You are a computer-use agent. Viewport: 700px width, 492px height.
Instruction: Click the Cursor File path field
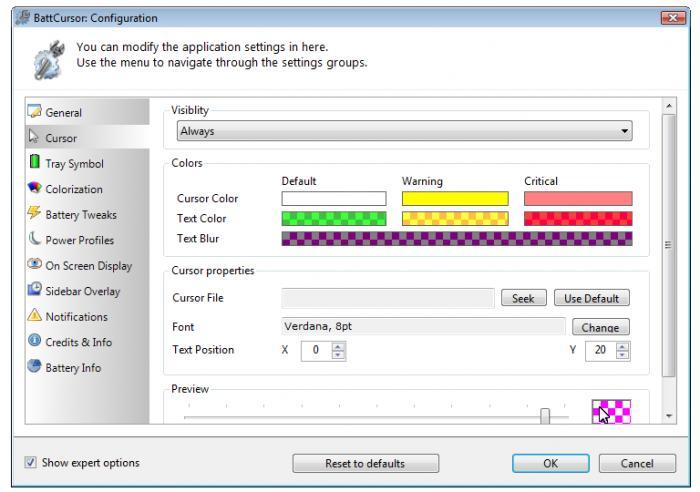tap(388, 298)
